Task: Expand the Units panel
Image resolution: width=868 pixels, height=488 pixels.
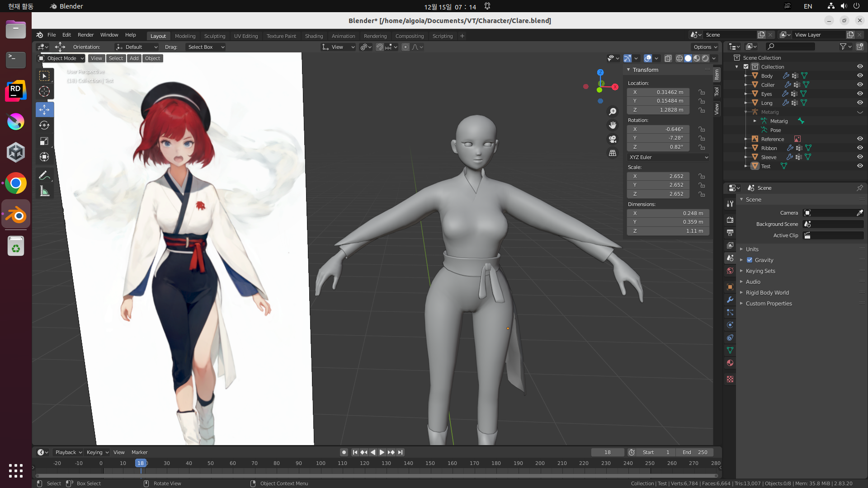Action: [x=752, y=249]
